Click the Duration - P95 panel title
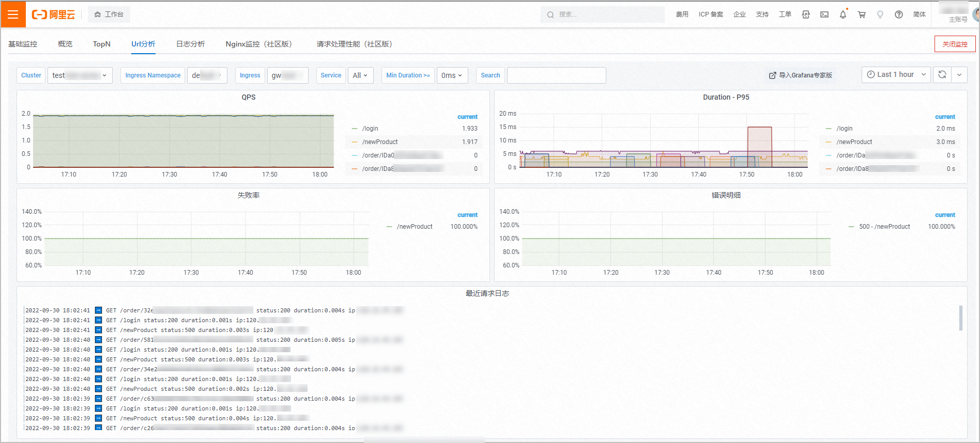Screen dimensions: 980x443 tap(726, 97)
